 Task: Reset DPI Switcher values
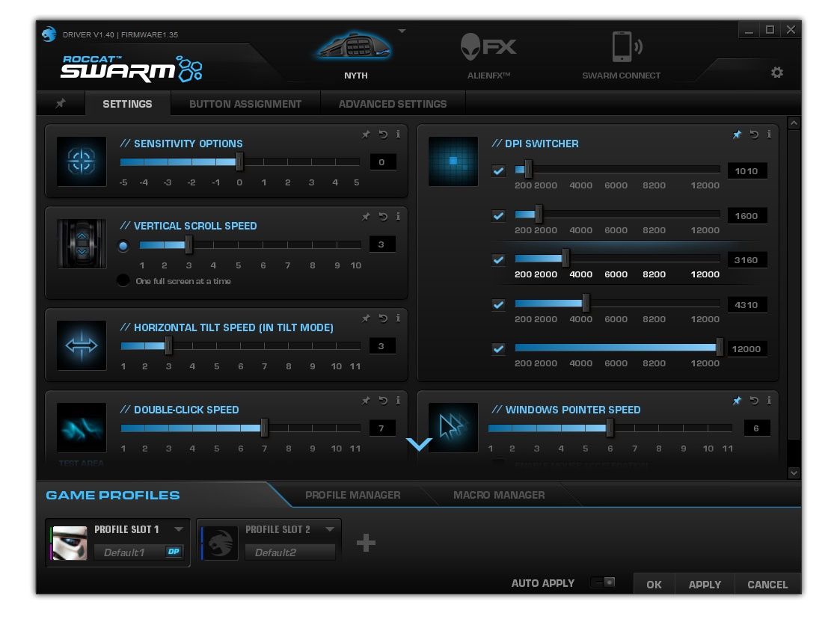pyautogui.click(x=754, y=135)
